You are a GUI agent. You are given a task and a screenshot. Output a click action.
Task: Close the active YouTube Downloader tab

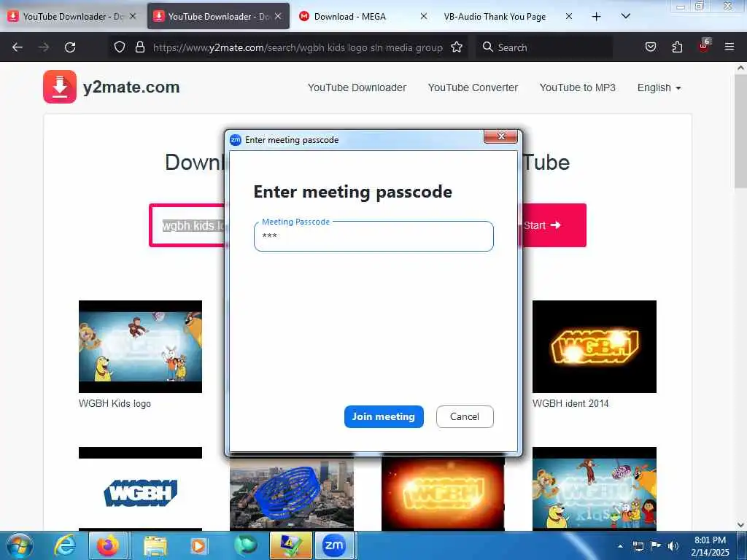pos(278,16)
